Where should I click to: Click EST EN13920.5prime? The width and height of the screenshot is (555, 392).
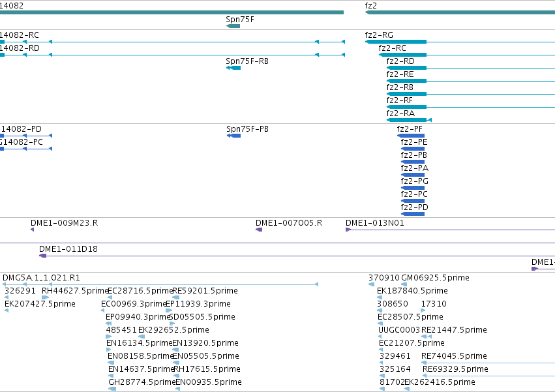pos(205,343)
